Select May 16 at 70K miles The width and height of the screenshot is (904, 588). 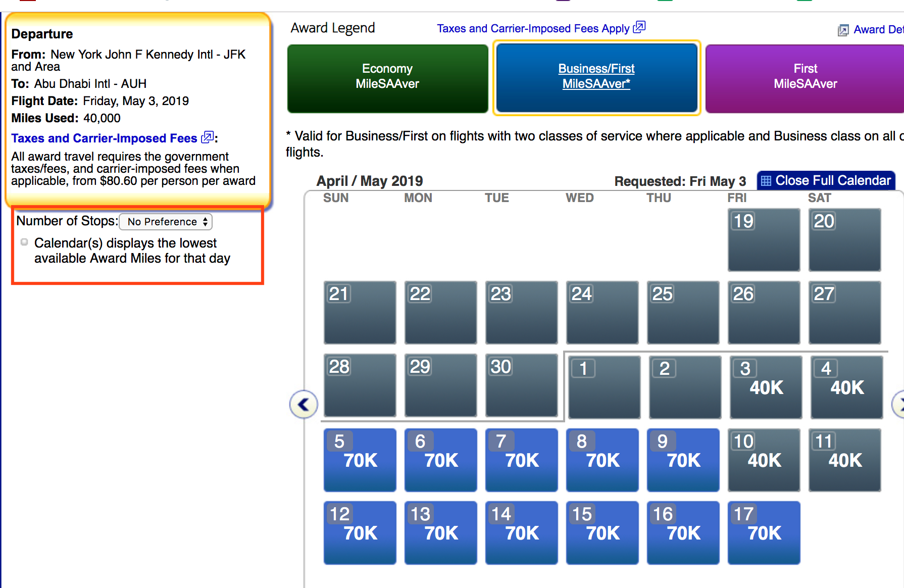click(x=683, y=533)
